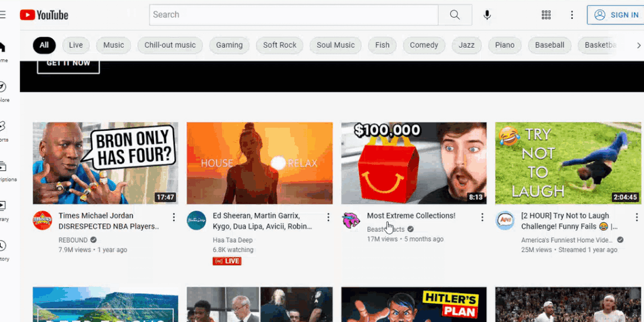This screenshot has height=322, width=644.
Task: Click the 8:13 duration badge
Action: point(475,197)
